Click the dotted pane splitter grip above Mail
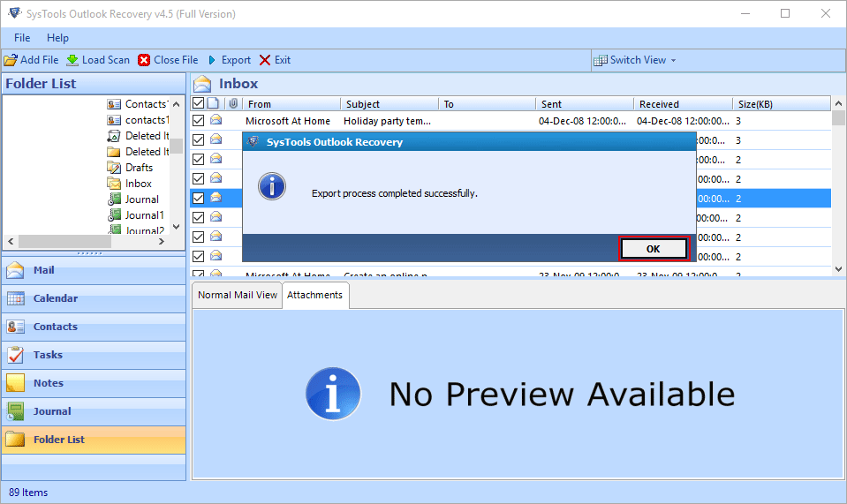This screenshot has height=504, width=847. [90, 253]
